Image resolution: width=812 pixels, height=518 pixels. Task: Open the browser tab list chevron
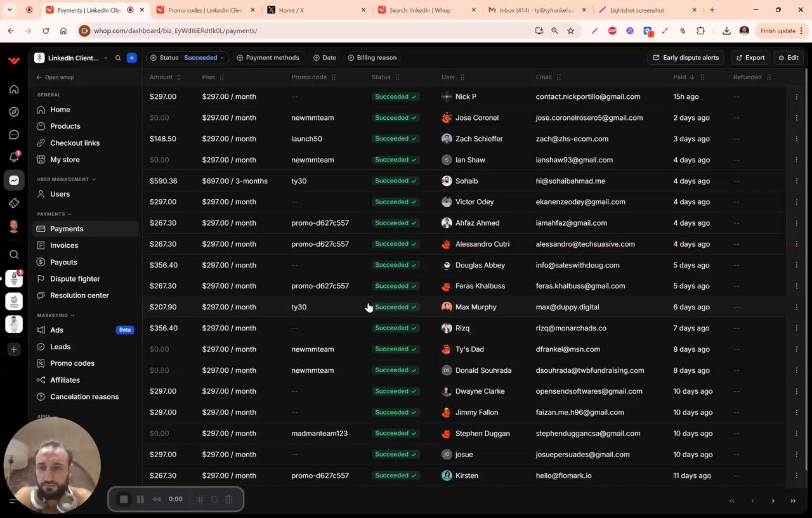[10, 10]
